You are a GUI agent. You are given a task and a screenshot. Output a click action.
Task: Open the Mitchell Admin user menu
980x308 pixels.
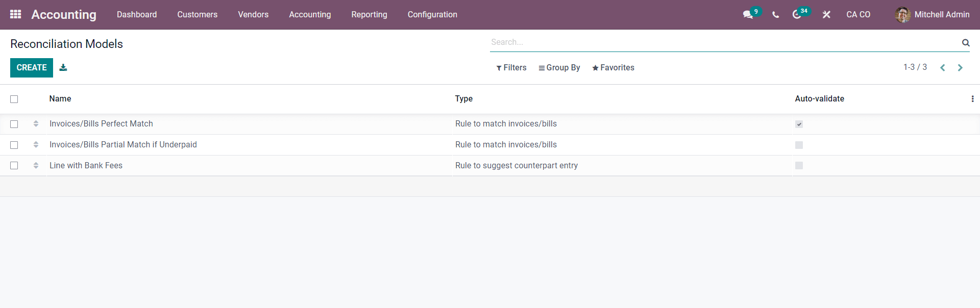tap(932, 15)
